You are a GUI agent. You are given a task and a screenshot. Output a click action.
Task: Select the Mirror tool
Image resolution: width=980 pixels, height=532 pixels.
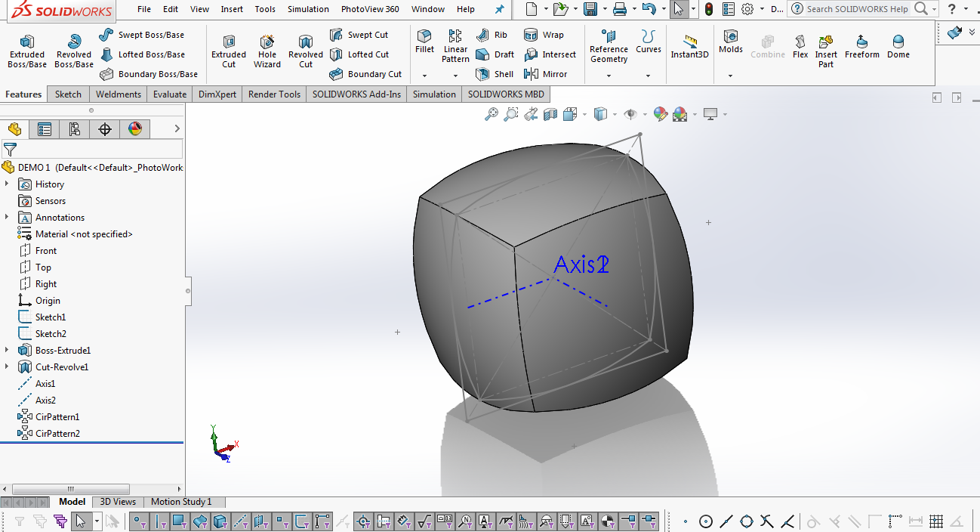pos(545,74)
